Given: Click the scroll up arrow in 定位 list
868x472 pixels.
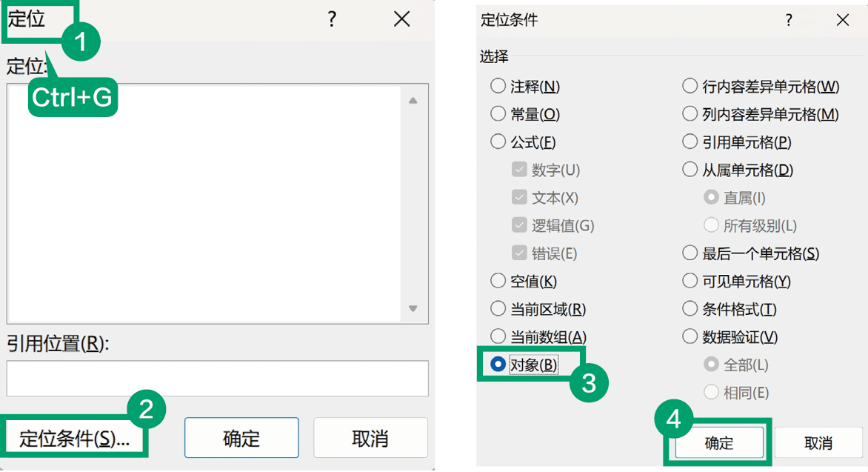Looking at the screenshot, I should pyautogui.click(x=413, y=101).
